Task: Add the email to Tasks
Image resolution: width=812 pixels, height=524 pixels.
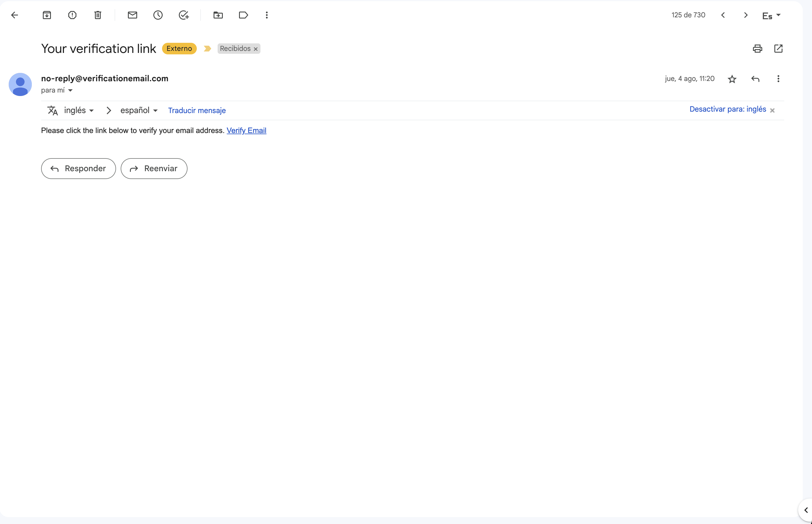Action: pyautogui.click(x=184, y=15)
